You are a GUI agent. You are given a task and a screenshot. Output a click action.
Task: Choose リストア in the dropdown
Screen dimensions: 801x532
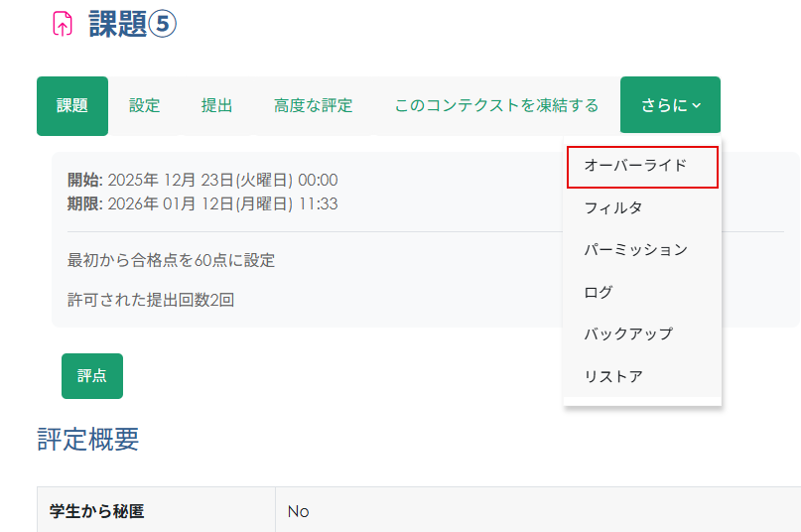613,376
